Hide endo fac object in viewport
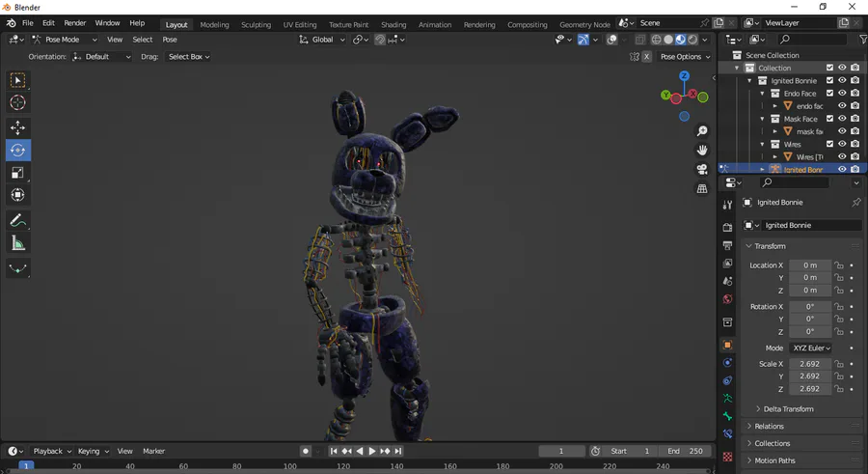Image resolution: width=868 pixels, height=474 pixels. coord(842,106)
